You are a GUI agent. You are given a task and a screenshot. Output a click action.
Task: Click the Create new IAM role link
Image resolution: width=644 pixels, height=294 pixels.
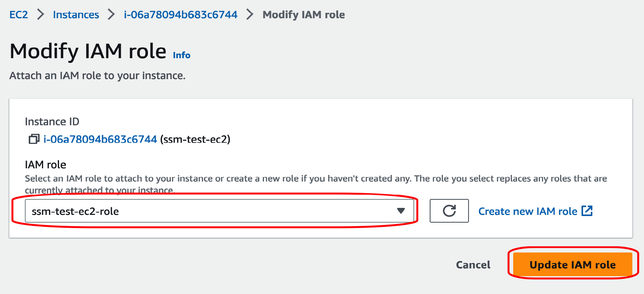pos(528,211)
